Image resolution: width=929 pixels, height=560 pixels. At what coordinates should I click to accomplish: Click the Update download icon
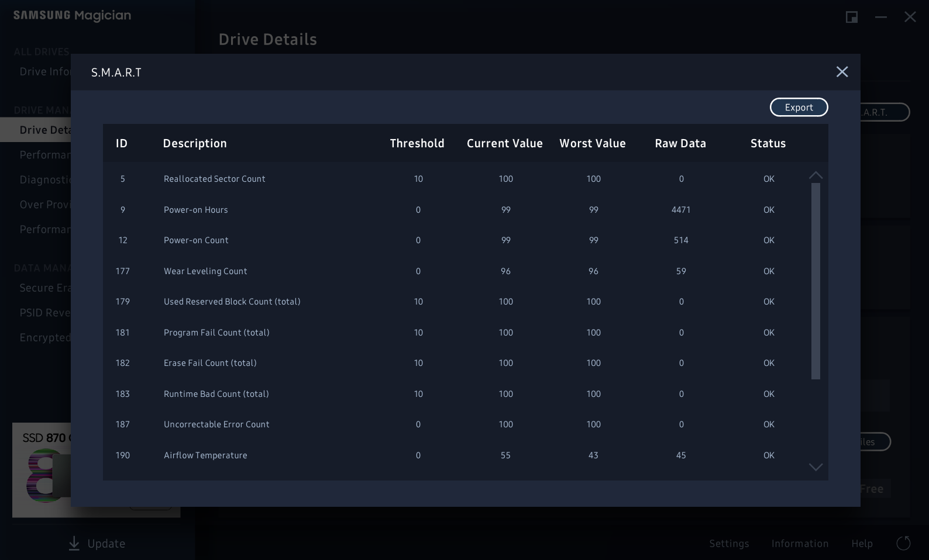(74, 544)
